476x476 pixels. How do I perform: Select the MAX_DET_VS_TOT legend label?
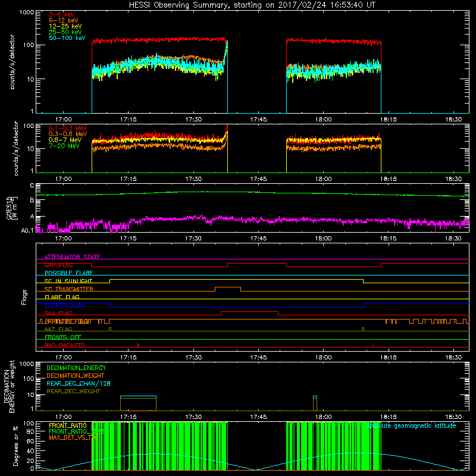point(73,437)
